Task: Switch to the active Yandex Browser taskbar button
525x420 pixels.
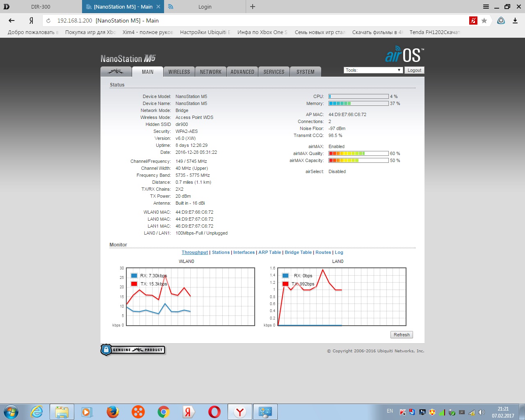Action: pos(240,412)
